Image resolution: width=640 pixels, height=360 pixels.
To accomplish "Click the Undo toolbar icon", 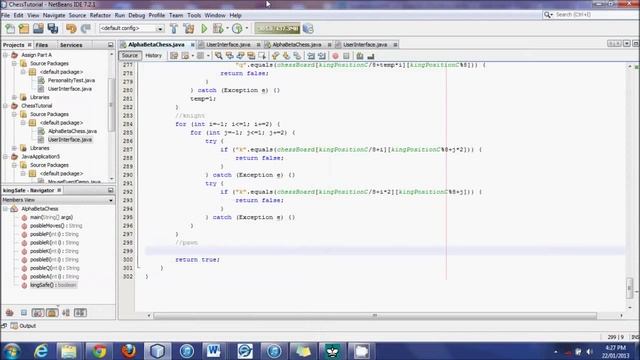I will coord(71,29).
